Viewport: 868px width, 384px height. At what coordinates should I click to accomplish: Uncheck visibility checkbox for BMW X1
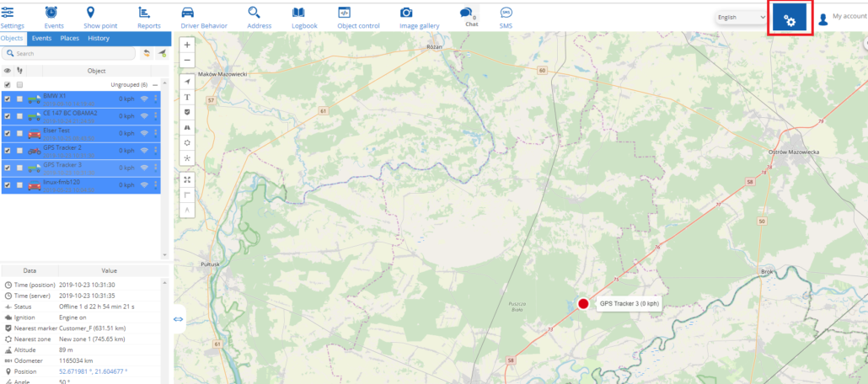[x=8, y=99]
